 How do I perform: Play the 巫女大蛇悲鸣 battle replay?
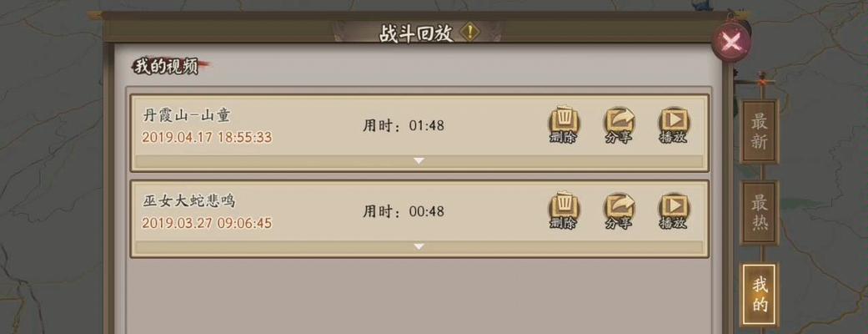(673, 211)
